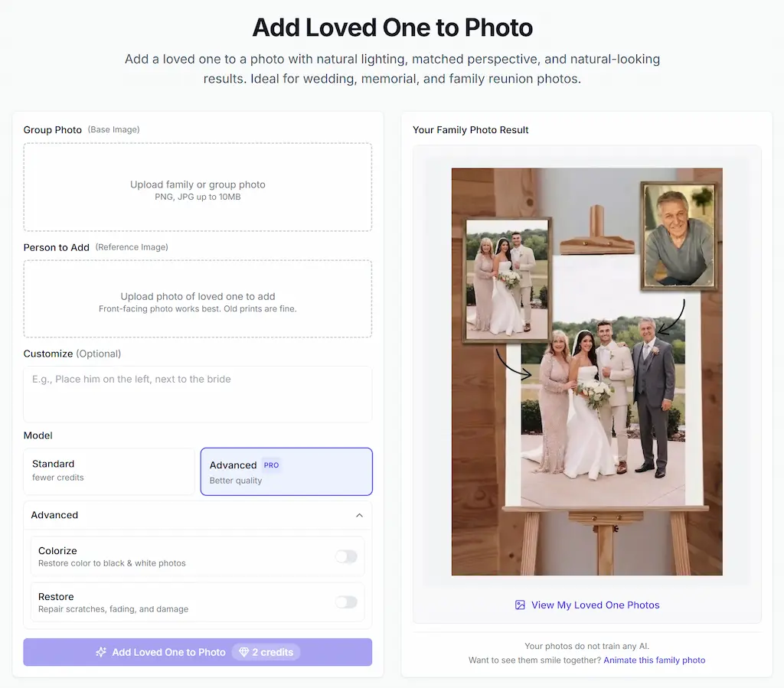
Task: Follow the Animate this family photo link
Action: (654, 660)
